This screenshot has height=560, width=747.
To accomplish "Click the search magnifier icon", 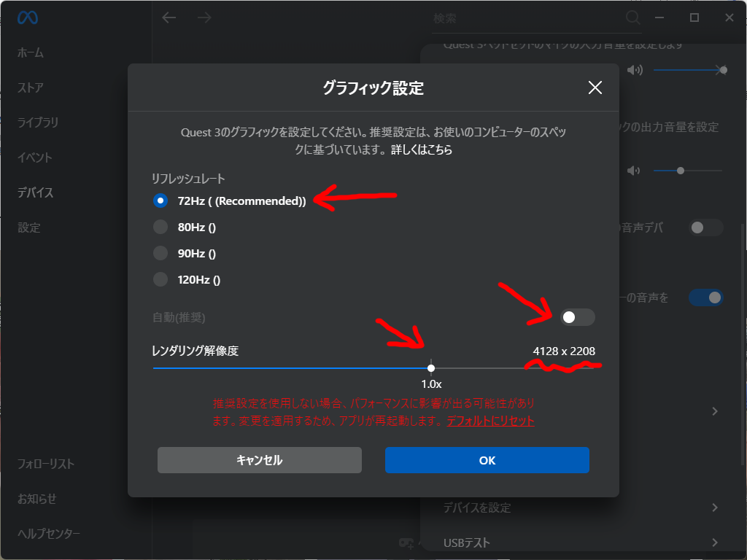I will click(x=632, y=17).
